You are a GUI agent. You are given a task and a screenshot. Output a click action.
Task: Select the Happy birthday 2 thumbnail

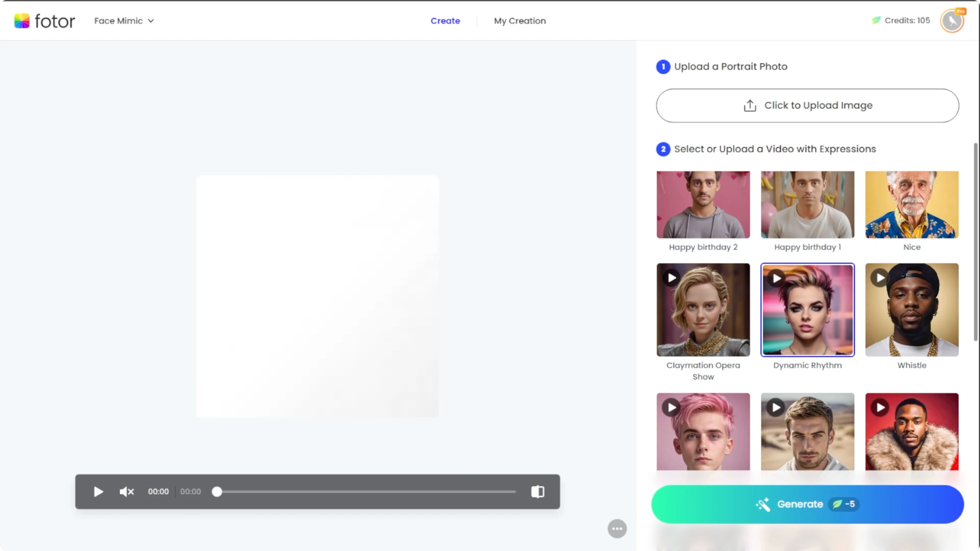(703, 205)
